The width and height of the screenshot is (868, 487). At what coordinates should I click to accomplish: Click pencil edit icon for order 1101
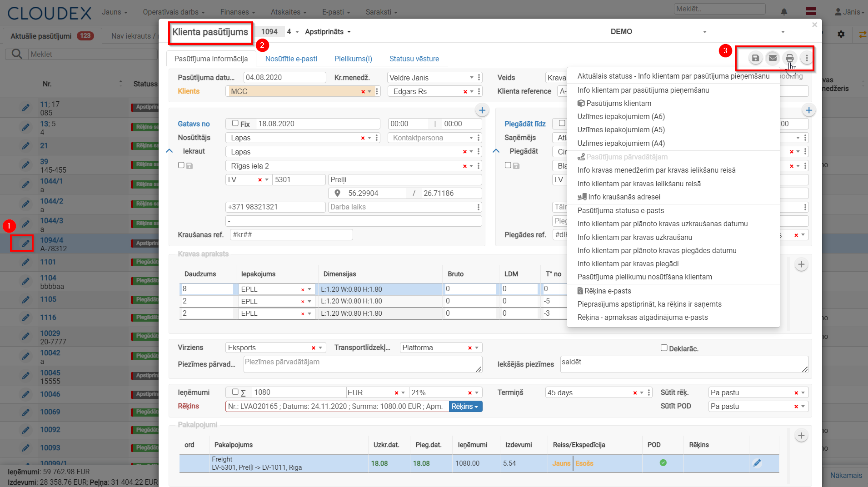(26, 262)
